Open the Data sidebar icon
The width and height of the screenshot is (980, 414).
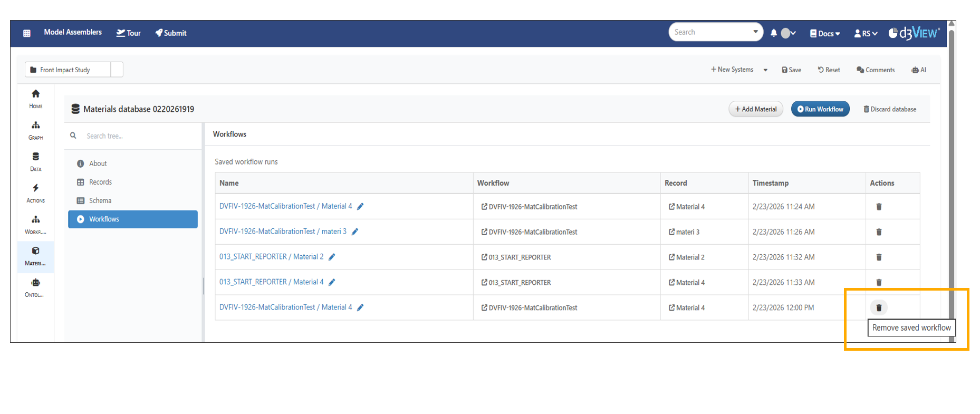click(35, 161)
